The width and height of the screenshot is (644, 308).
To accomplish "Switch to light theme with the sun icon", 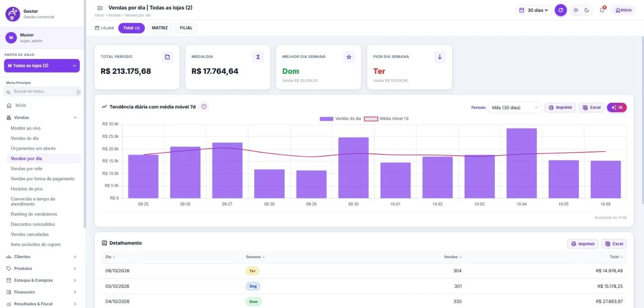I will [576, 10].
